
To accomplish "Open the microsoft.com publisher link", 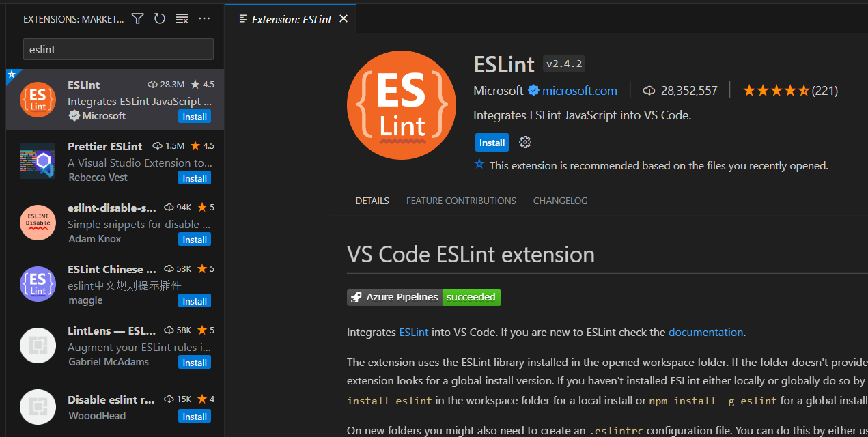I will click(580, 90).
